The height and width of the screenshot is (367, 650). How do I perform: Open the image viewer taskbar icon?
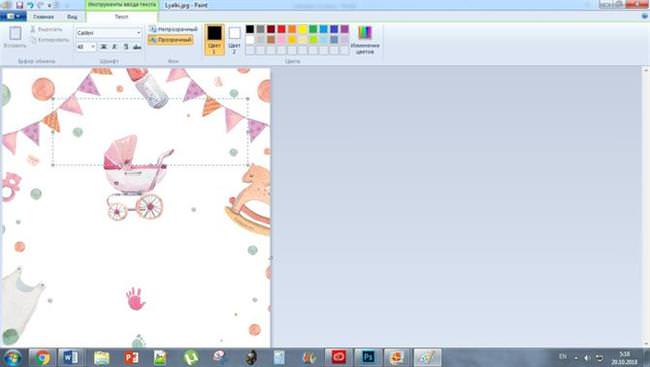[x=160, y=357]
